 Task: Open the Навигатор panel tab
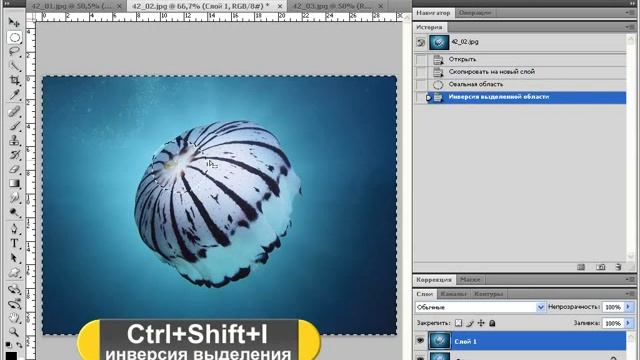(433, 13)
